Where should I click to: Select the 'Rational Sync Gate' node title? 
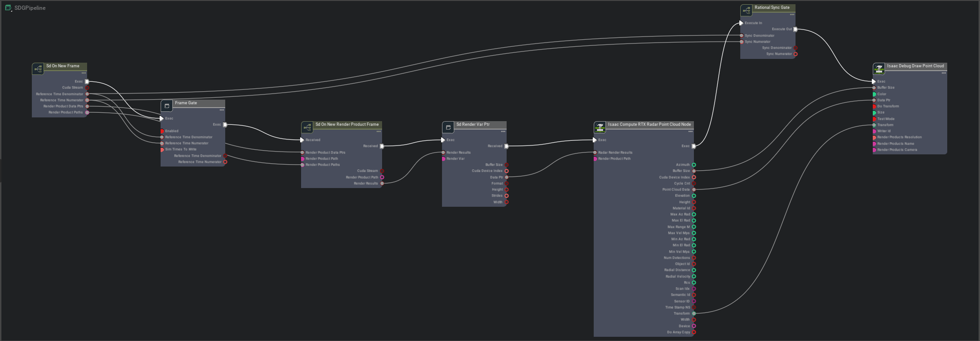772,7
